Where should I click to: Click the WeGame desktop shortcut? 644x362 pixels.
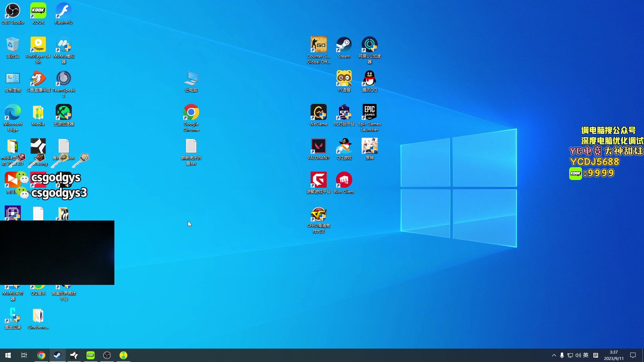[319, 115]
